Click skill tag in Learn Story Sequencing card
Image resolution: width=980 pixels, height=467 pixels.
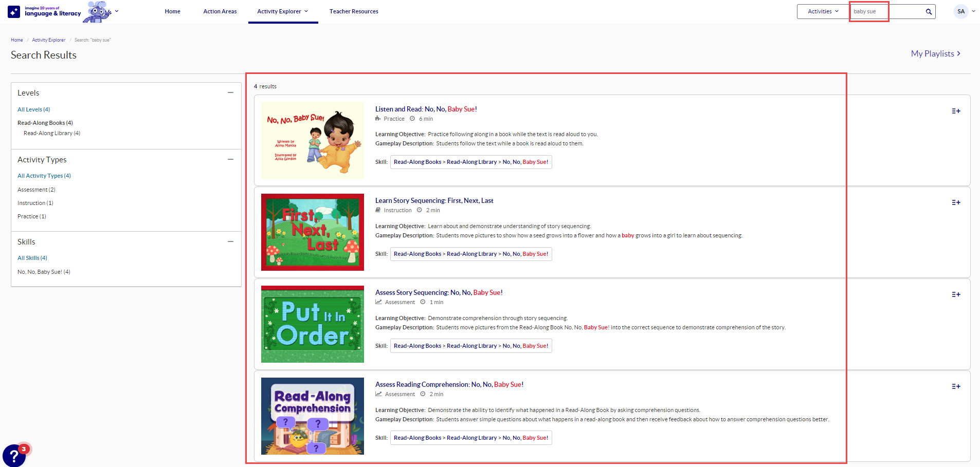point(471,254)
